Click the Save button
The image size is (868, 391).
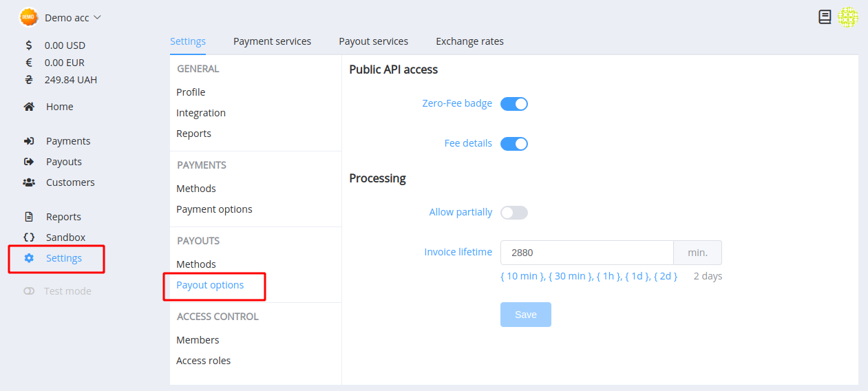[x=526, y=315]
